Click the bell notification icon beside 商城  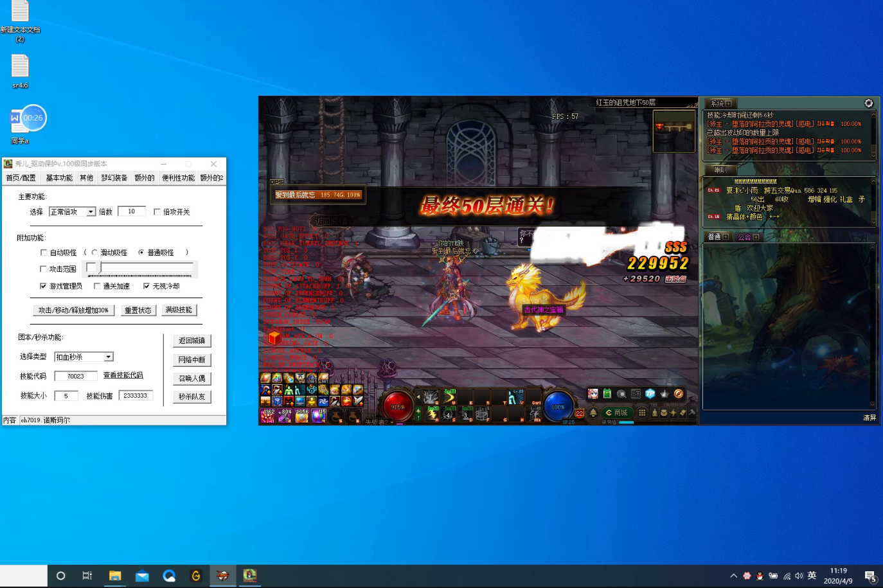point(593,413)
